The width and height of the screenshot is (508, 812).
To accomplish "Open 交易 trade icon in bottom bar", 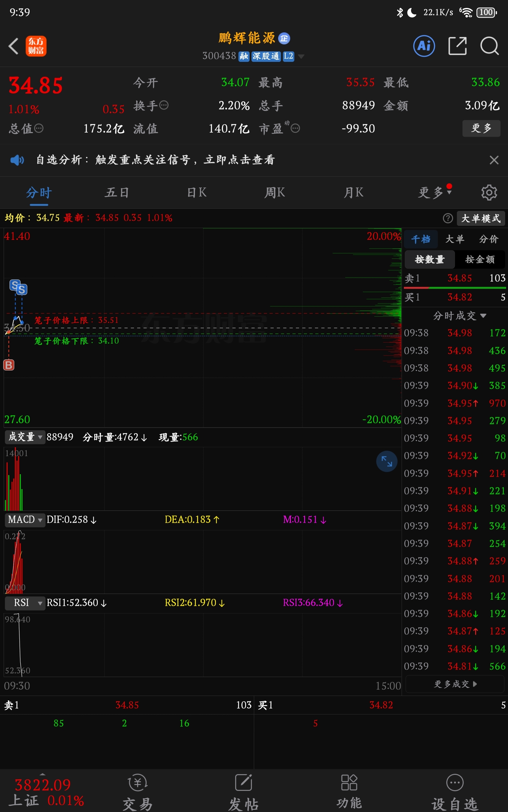I will click(137, 793).
